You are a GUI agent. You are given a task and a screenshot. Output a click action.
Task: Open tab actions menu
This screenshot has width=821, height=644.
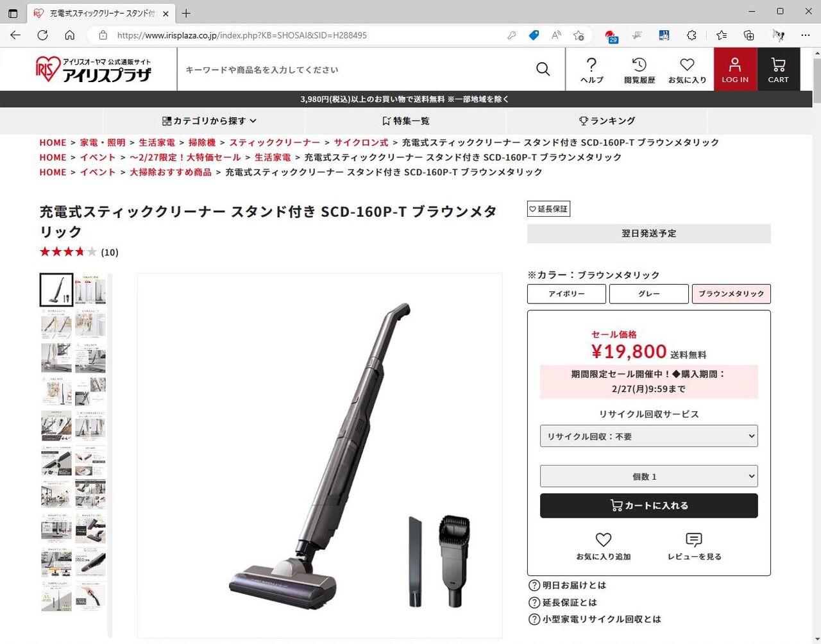click(13, 13)
